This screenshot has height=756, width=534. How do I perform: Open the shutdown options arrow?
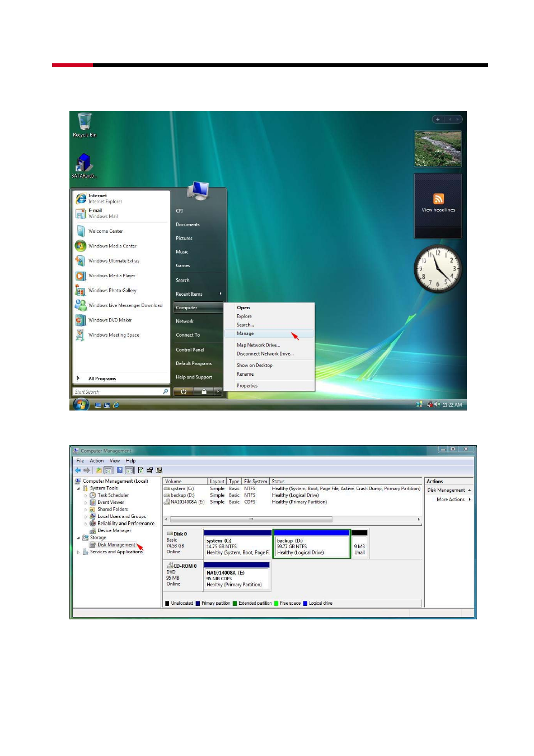point(218,391)
